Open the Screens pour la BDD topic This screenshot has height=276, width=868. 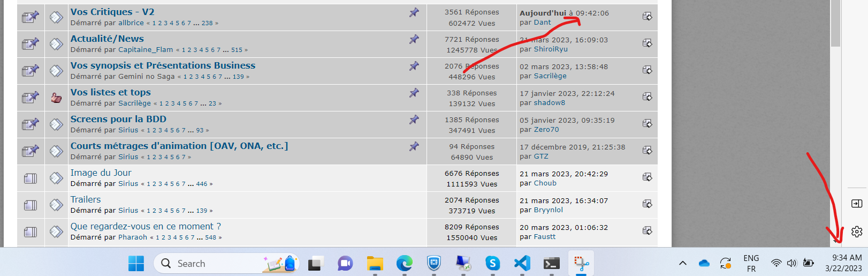pos(118,119)
